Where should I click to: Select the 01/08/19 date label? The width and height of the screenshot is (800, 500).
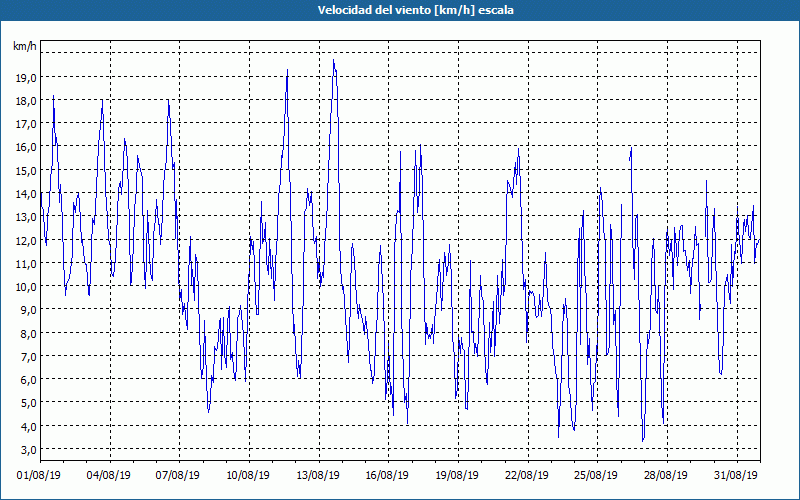39,475
